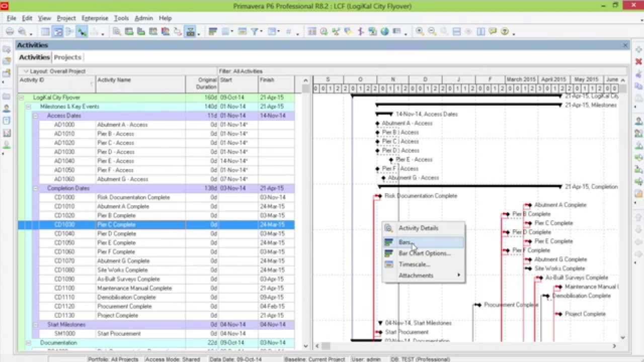The image size is (644, 362).
Task: Click the Pier E - Access Gantt milestone label
Action: (414, 159)
